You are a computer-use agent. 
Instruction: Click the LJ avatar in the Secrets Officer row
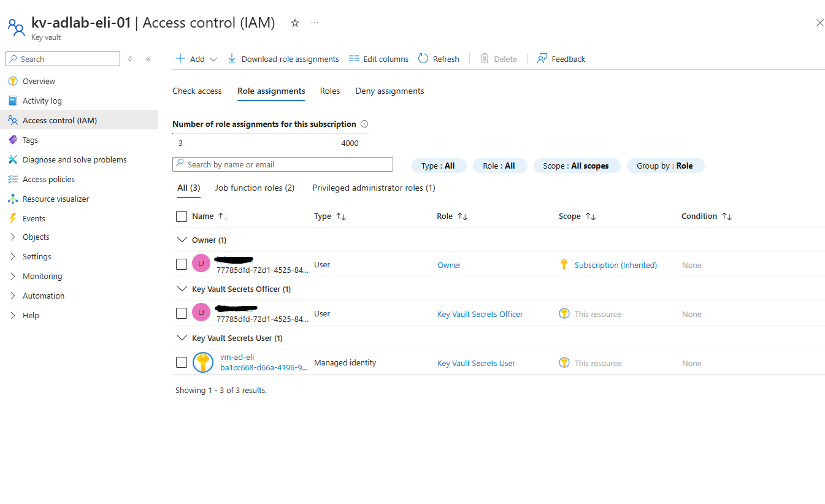point(201,313)
